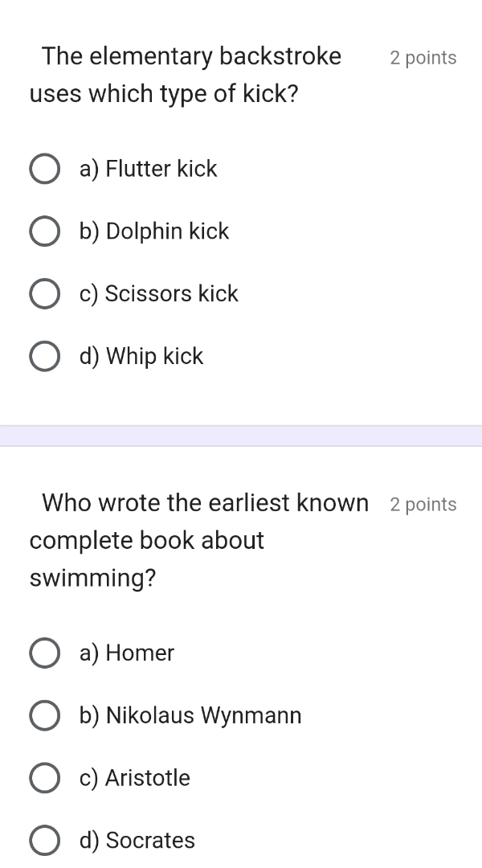482x868 pixels.
Task: Pick the 'd) Socrates' radio button
Action: (x=44, y=841)
